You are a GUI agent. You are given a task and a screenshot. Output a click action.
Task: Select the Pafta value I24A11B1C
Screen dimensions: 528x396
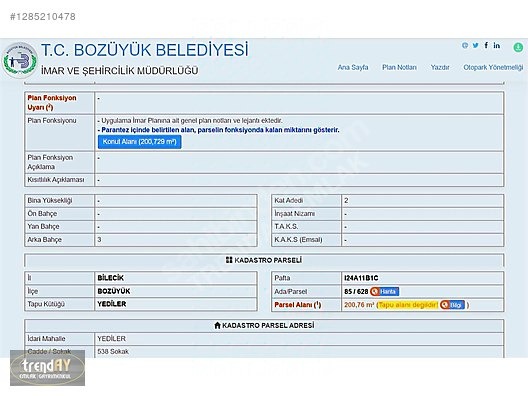point(361,278)
